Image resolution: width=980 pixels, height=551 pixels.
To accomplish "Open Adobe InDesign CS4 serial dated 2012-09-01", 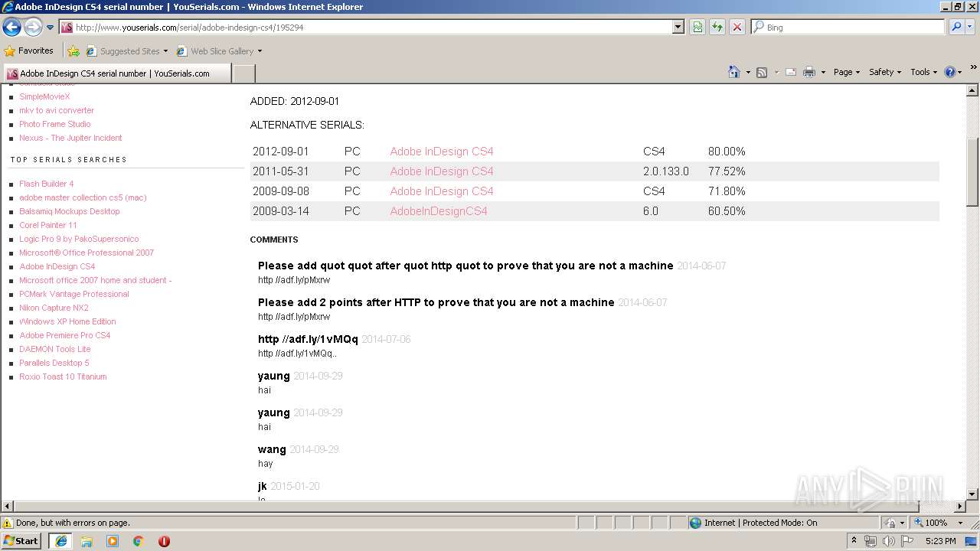I will tap(442, 152).
